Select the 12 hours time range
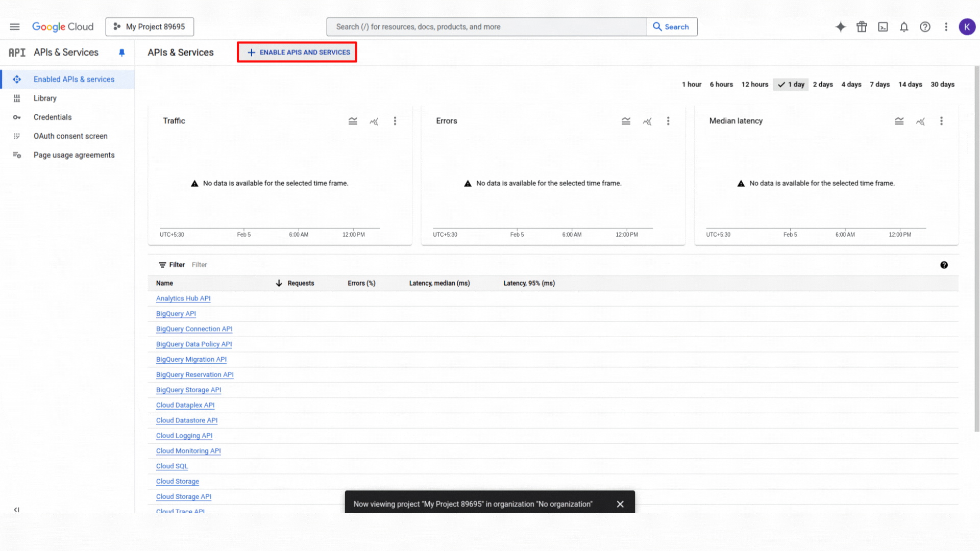The height and width of the screenshot is (551, 980). pos(755,85)
